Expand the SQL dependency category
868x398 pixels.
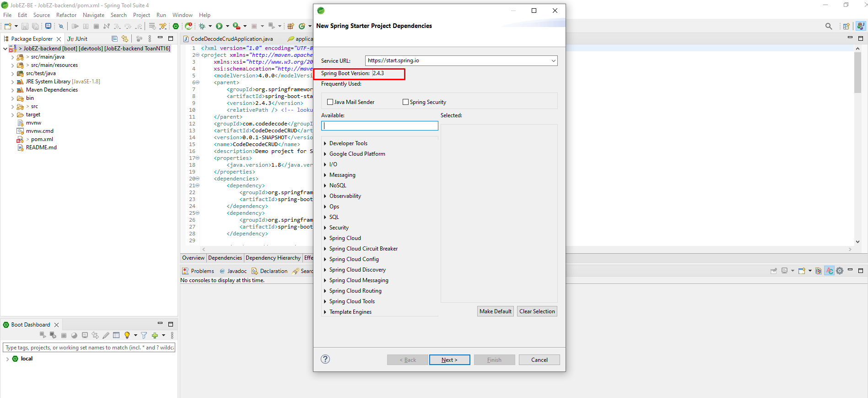tap(325, 217)
